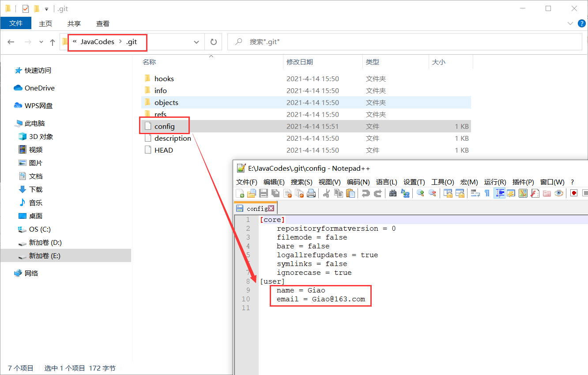
Task: Click the chevron after JavaCodes in path
Action: 120,42
